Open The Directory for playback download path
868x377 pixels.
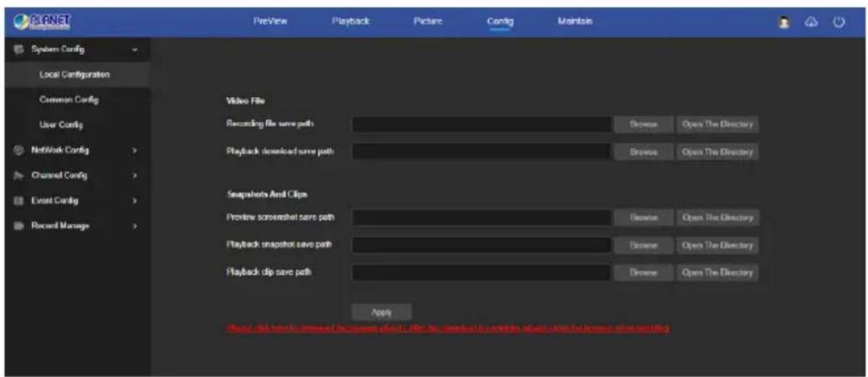(x=717, y=151)
